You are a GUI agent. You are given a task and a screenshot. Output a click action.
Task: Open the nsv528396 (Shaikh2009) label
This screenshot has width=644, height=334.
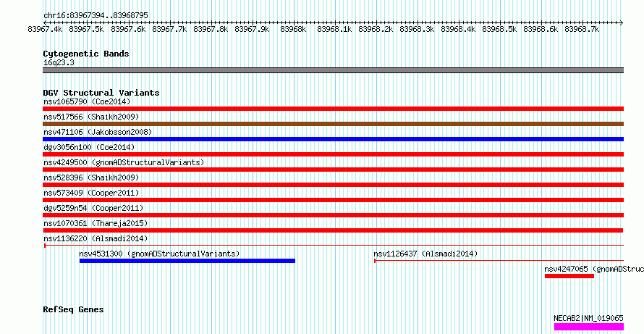(91, 178)
